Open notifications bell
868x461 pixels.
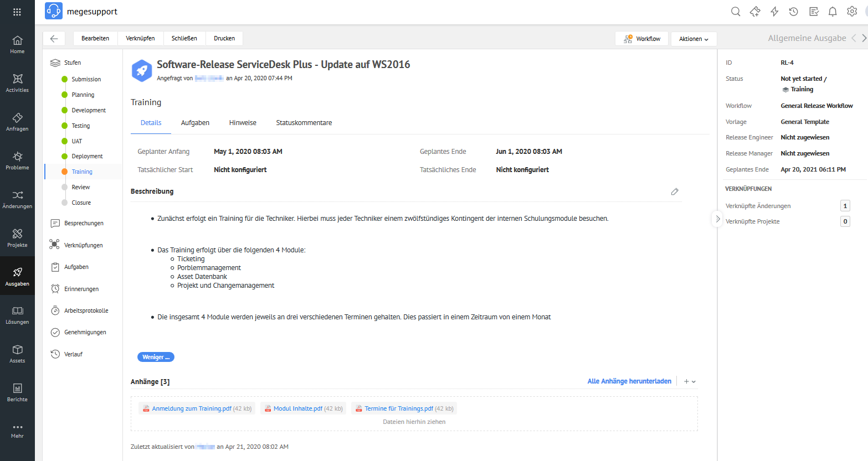(x=833, y=12)
